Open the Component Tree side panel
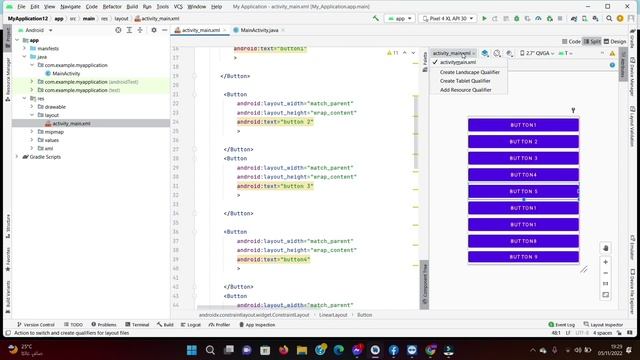This screenshot has width=640, height=360. 424,284
